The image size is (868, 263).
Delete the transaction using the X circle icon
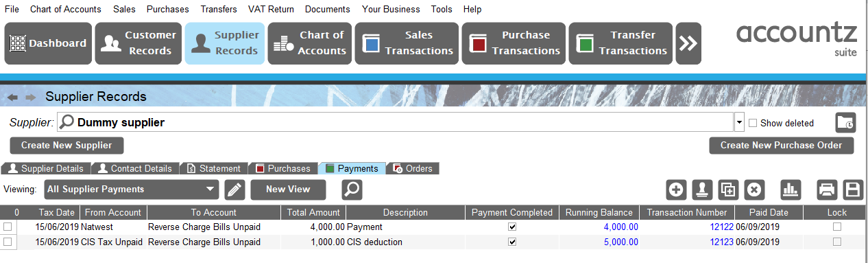click(754, 190)
